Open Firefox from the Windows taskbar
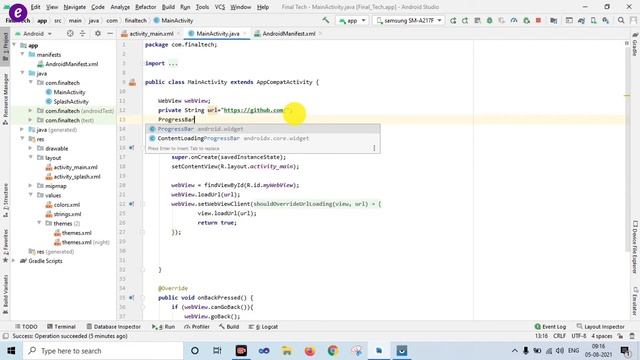Screen dimensions: 640x360 click(x=310, y=351)
